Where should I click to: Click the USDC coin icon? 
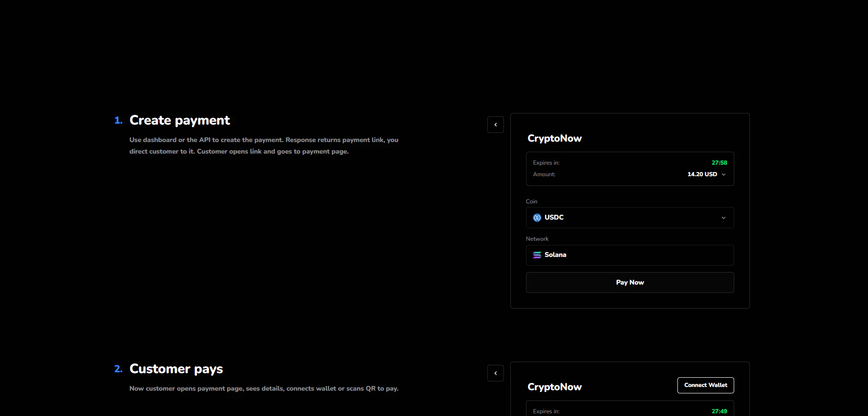537,218
